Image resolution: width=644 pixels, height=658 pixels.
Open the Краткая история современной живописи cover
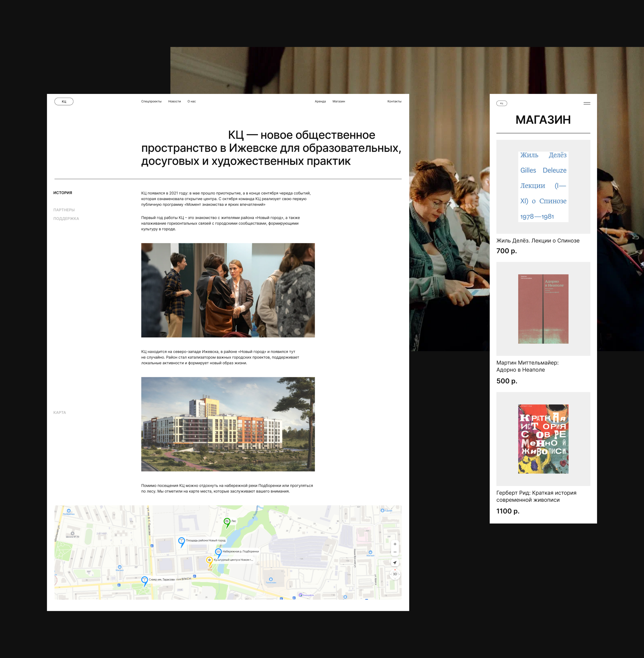(543, 439)
